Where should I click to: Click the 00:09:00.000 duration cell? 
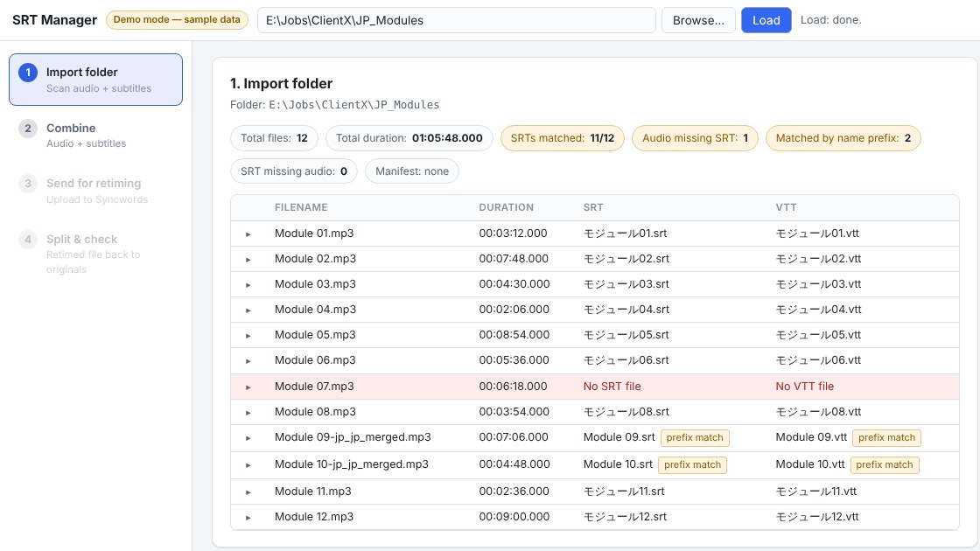514,517
